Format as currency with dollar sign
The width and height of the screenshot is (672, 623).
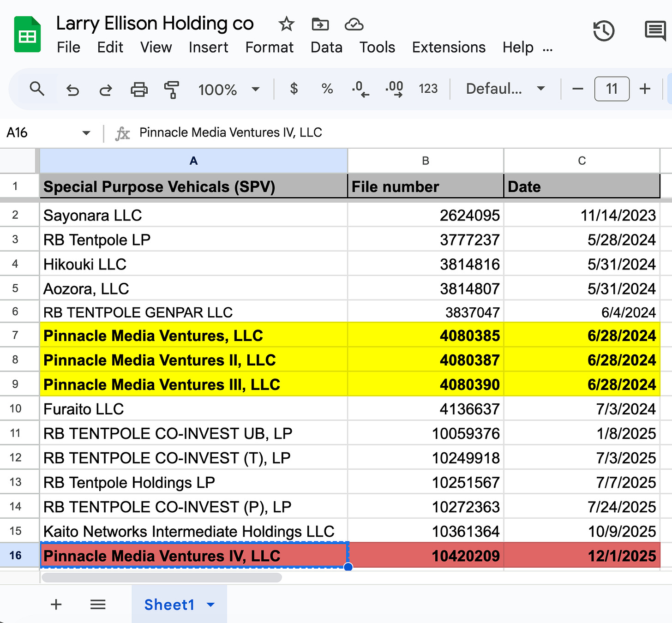294,89
